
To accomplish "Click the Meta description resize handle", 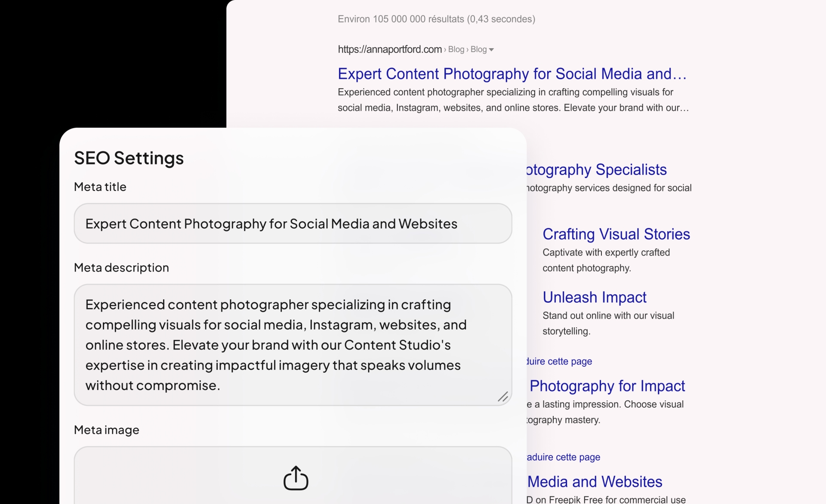I will tap(502, 396).
